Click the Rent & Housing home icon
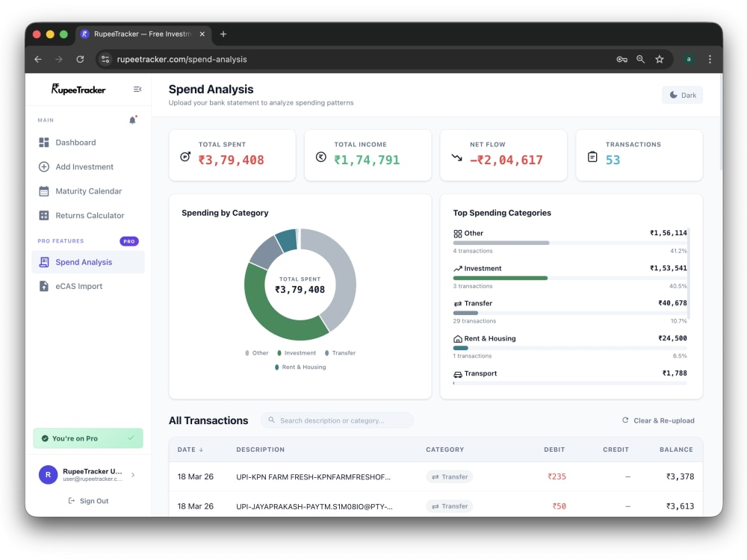 [x=457, y=338]
